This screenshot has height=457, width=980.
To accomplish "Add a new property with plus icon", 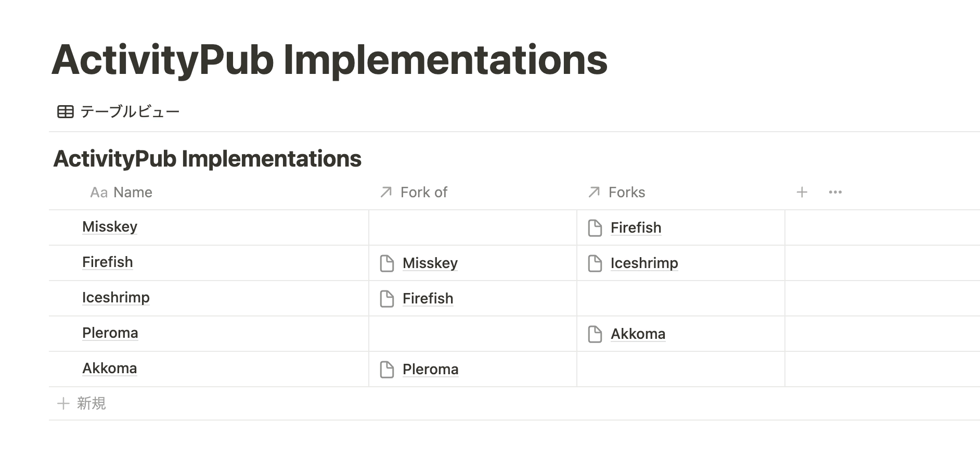I will (x=802, y=192).
